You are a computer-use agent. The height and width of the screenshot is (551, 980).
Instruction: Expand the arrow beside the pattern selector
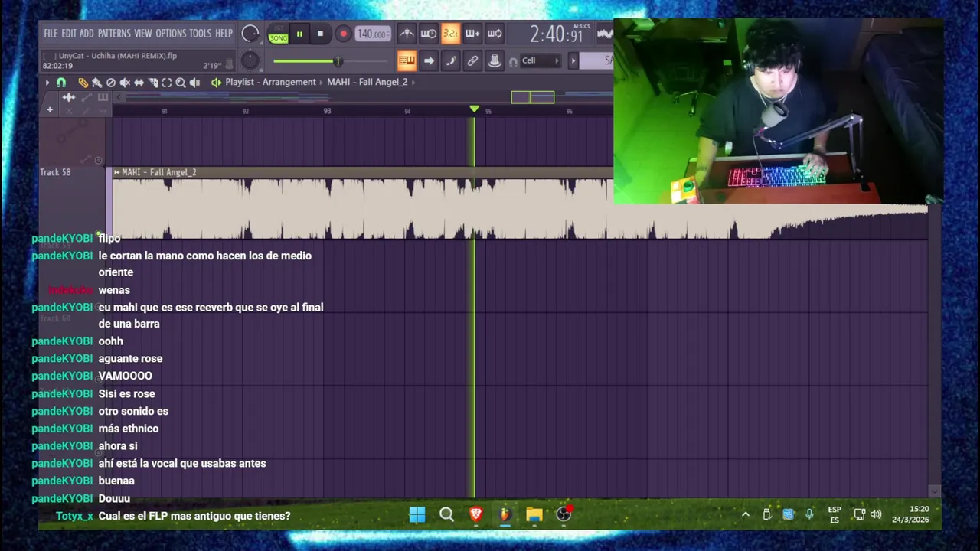click(x=573, y=60)
